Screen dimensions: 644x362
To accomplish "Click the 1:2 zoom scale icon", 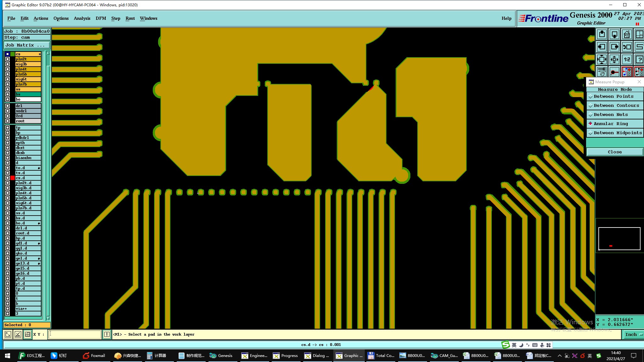I will (x=627, y=59).
